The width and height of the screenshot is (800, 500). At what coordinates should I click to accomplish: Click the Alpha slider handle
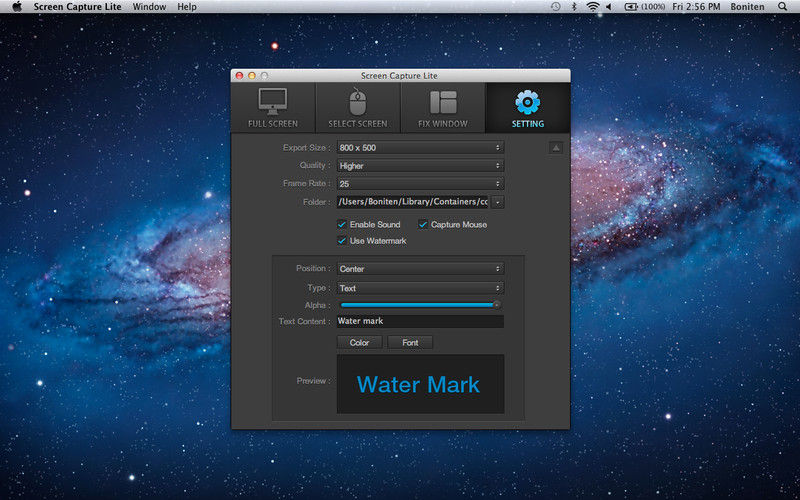point(496,305)
